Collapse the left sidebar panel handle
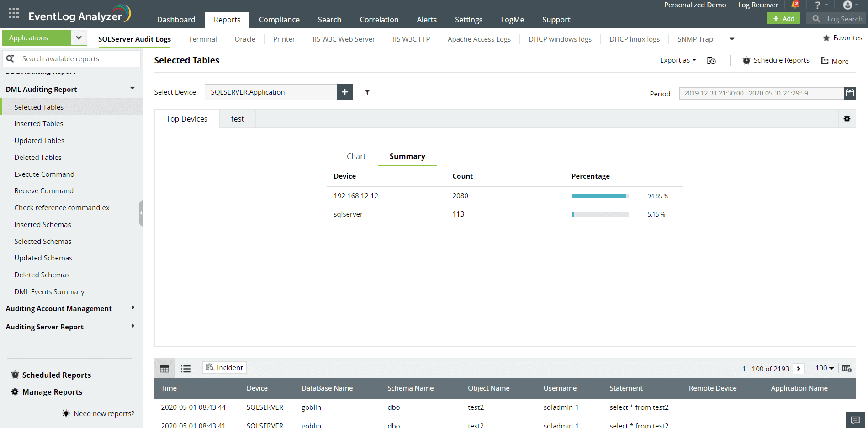The image size is (868, 428). 141,213
